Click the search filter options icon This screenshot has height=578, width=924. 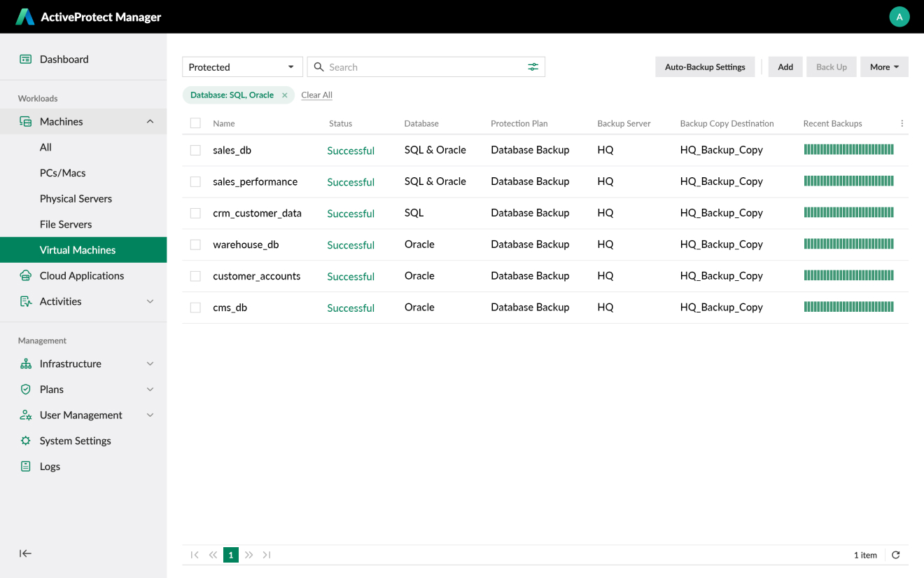click(533, 67)
